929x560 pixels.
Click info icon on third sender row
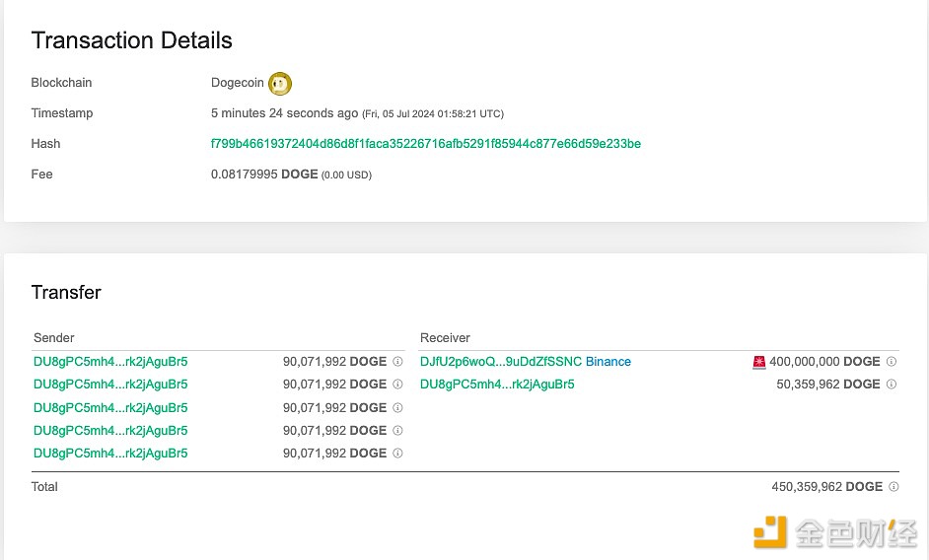pos(397,408)
